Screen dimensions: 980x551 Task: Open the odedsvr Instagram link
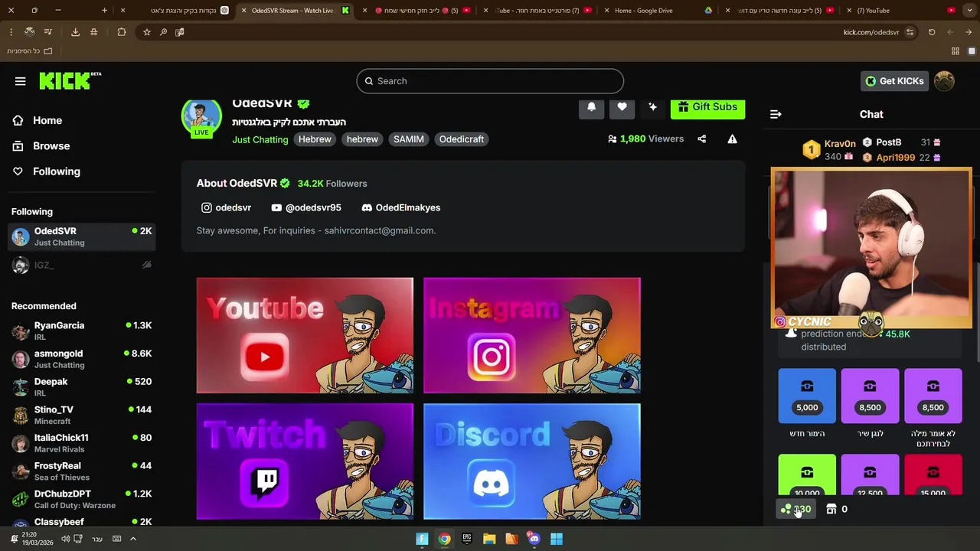[226, 207]
